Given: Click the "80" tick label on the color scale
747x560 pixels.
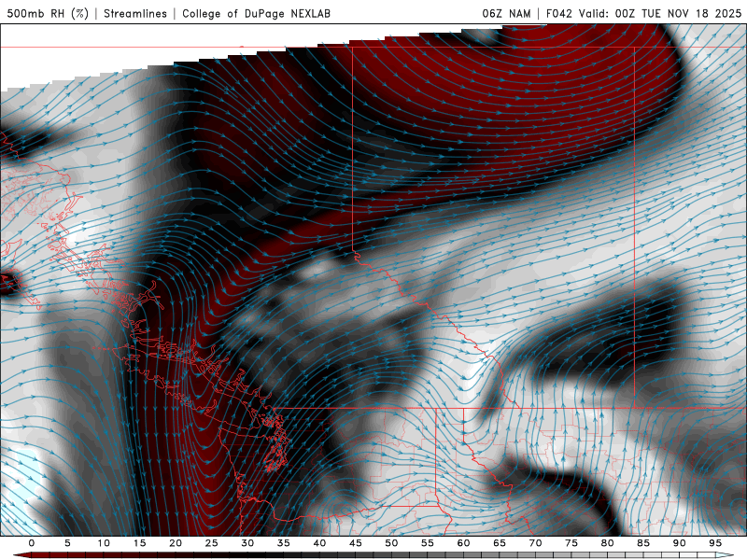Looking at the screenshot, I should tap(608, 543).
